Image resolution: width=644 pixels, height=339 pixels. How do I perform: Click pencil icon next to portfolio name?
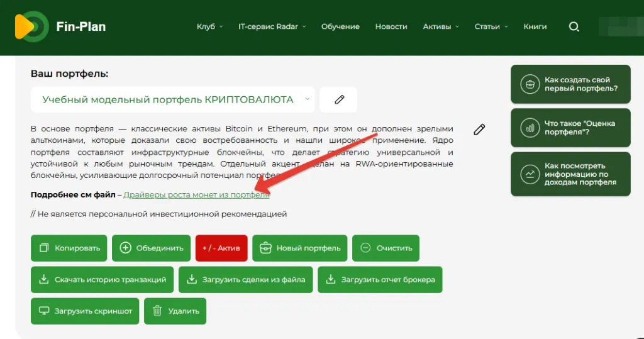339,99
